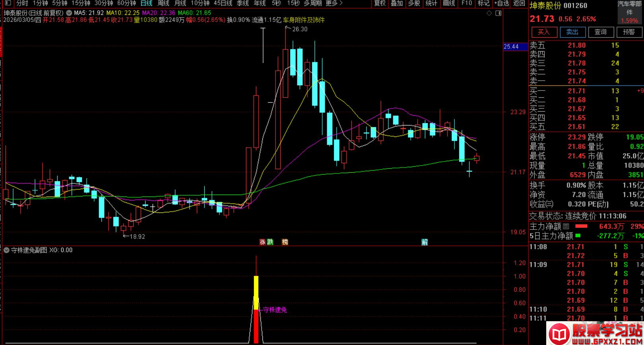Image resolution: width=644 pixels, height=345 pixels.
Task: Click the panel layout icon at top-left
Action: pyautogui.click(x=8, y=3)
